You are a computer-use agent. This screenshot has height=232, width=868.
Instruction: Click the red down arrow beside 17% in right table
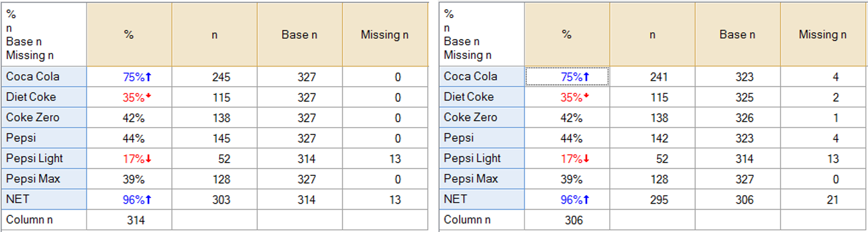(586, 159)
